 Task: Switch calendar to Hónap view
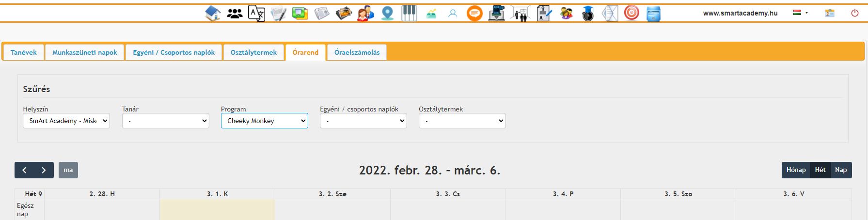point(796,170)
